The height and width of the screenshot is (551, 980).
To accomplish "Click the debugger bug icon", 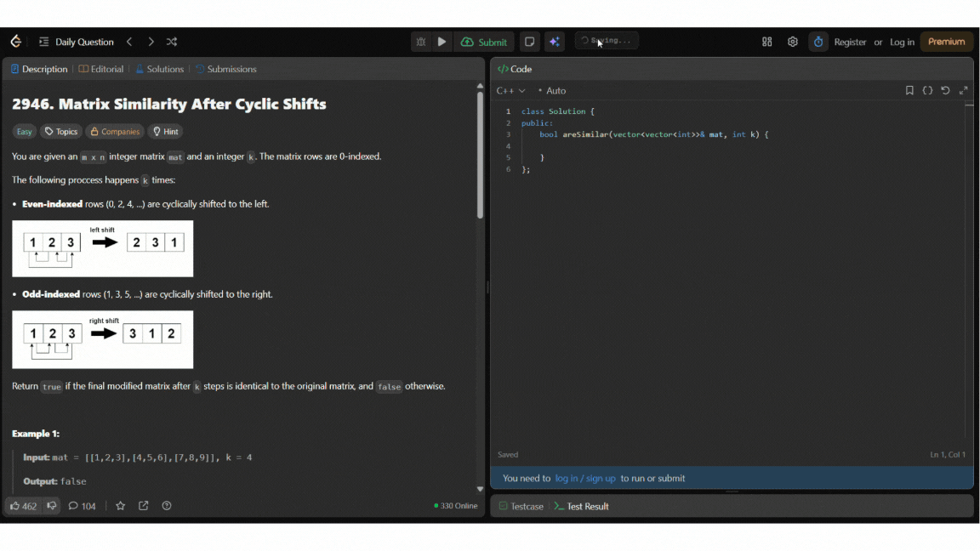I will point(420,42).
